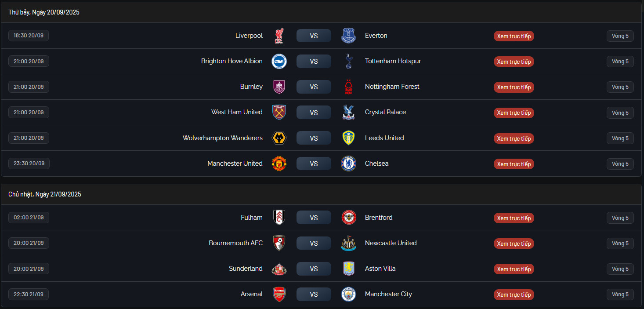The image size is (644, 309).
Task: Click the Brentford bee logo
Action: (348, 218)
